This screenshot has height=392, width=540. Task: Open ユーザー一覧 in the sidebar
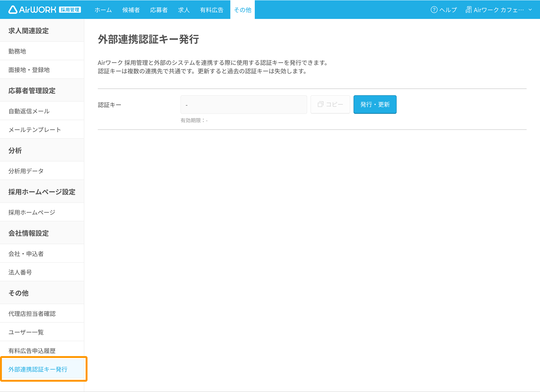[42, 332]
